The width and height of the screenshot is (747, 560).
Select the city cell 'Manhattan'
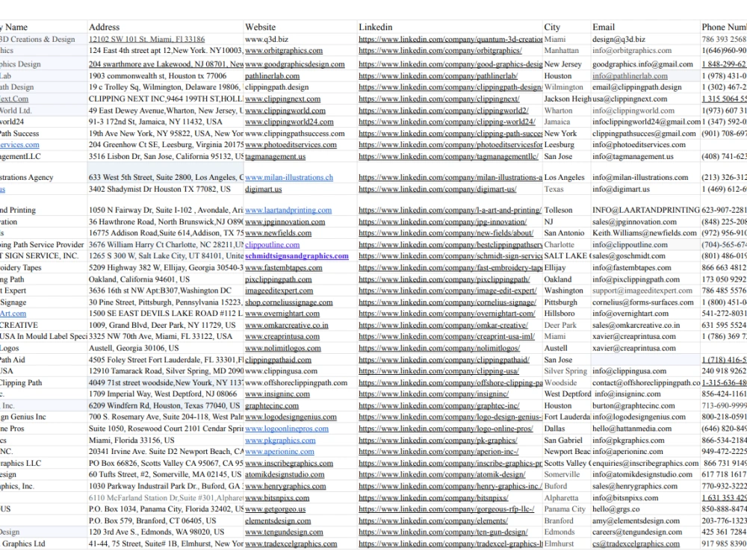[567, 51]
